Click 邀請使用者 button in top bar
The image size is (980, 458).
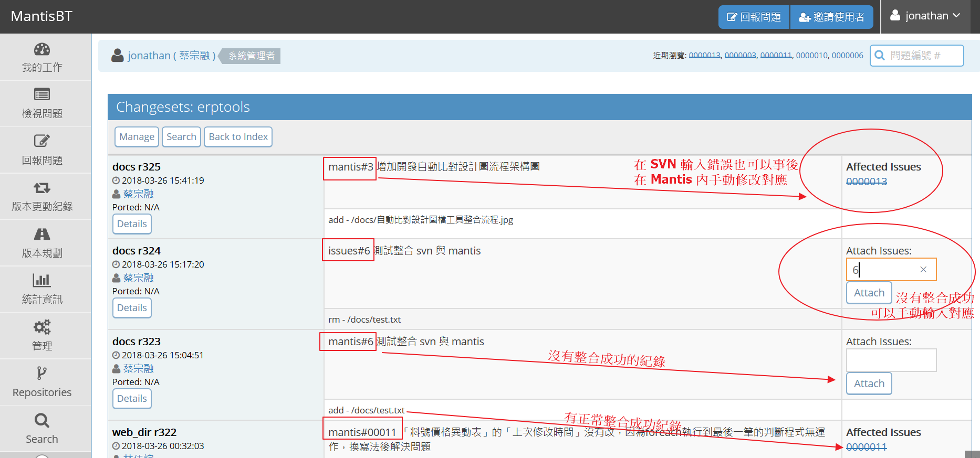pos(832,17)
